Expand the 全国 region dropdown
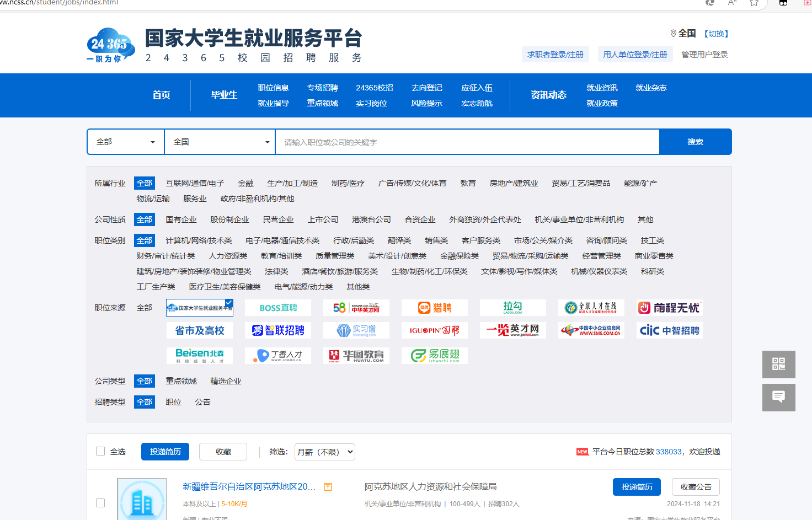The width and height of the screenshot is (812, 520). [x=220, y=142]
